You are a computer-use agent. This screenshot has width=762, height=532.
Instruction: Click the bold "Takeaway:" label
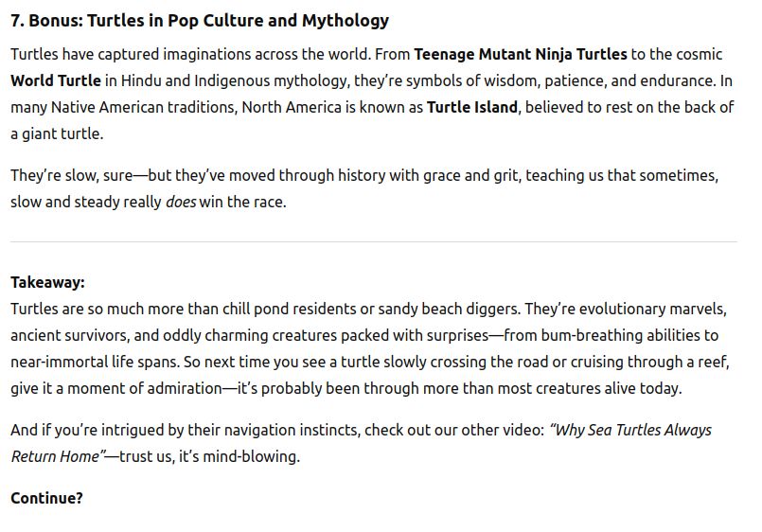click(x=47, y=282)
